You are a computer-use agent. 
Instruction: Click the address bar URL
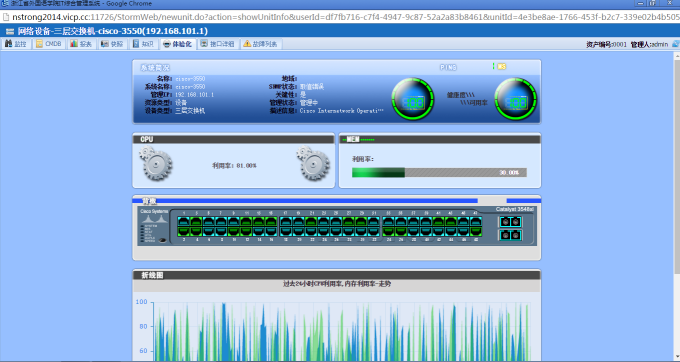click(345, 17)
